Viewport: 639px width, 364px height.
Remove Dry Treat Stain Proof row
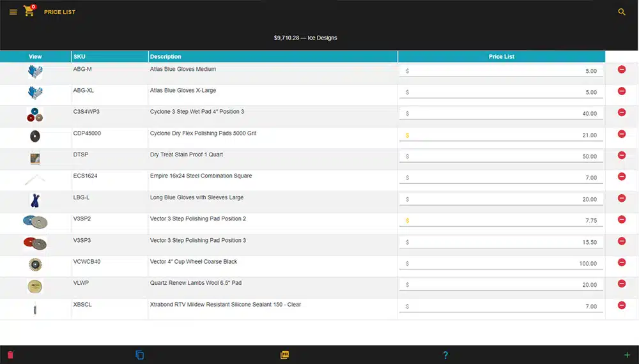[622, 155]
